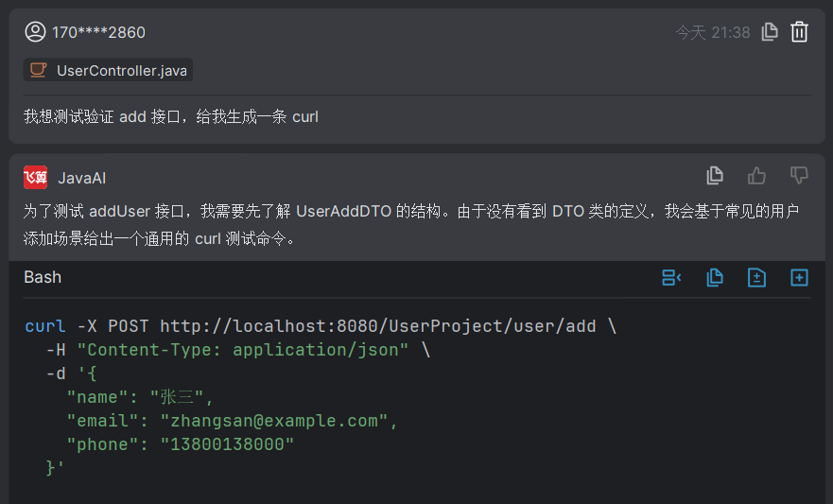Viewport: 833px width, 504px height.
Task: Copy the JavaAI response
Action: 715,176
